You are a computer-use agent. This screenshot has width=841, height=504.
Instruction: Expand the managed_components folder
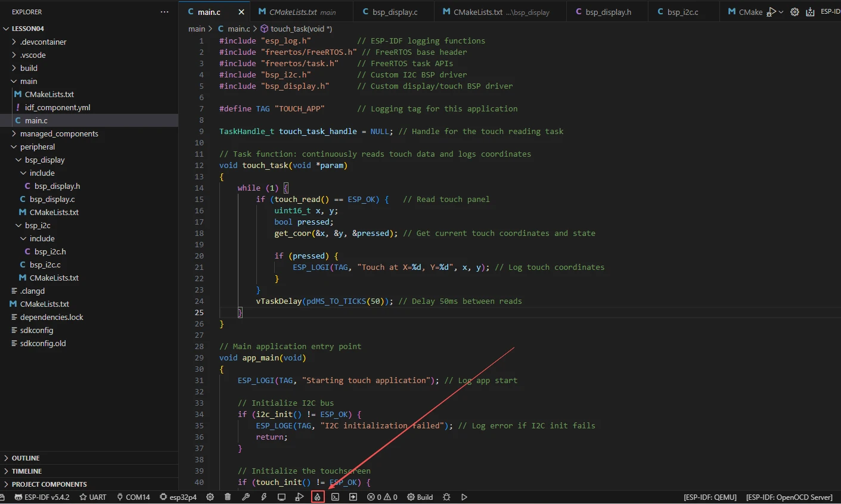pyautogui.click(x=58, y=133)
